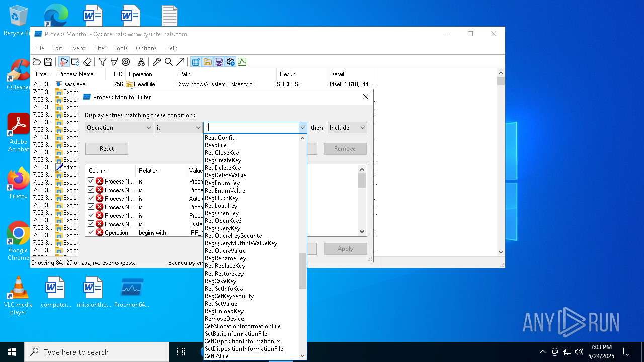Screen dimensions: 644x362
Task: Toggle Show Network Activity icon
Action: pos(219,62)
